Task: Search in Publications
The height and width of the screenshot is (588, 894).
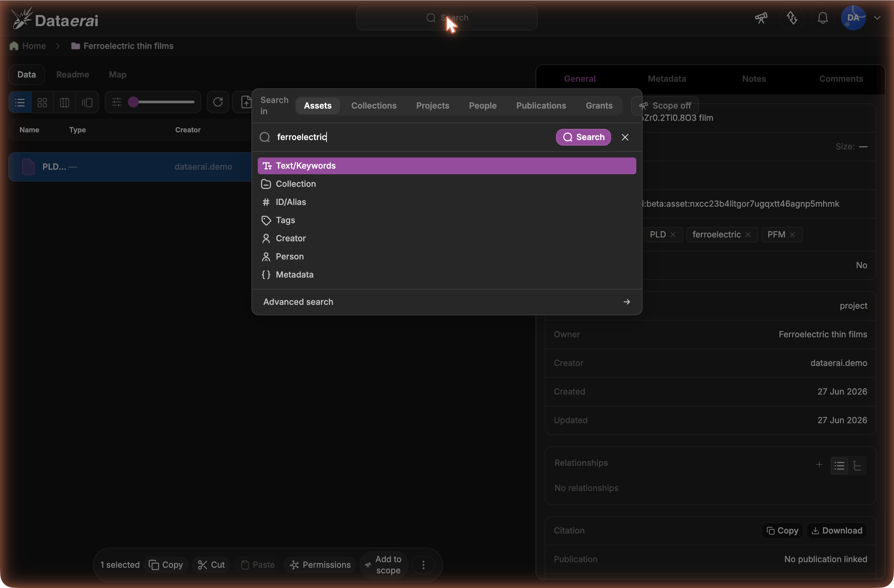Action: coord(541,105)
